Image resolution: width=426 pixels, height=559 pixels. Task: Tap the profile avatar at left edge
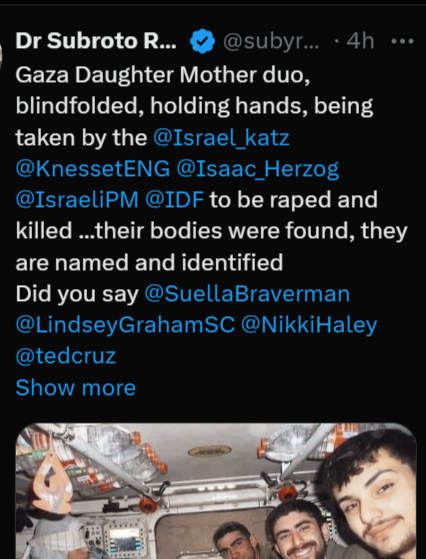1,53
